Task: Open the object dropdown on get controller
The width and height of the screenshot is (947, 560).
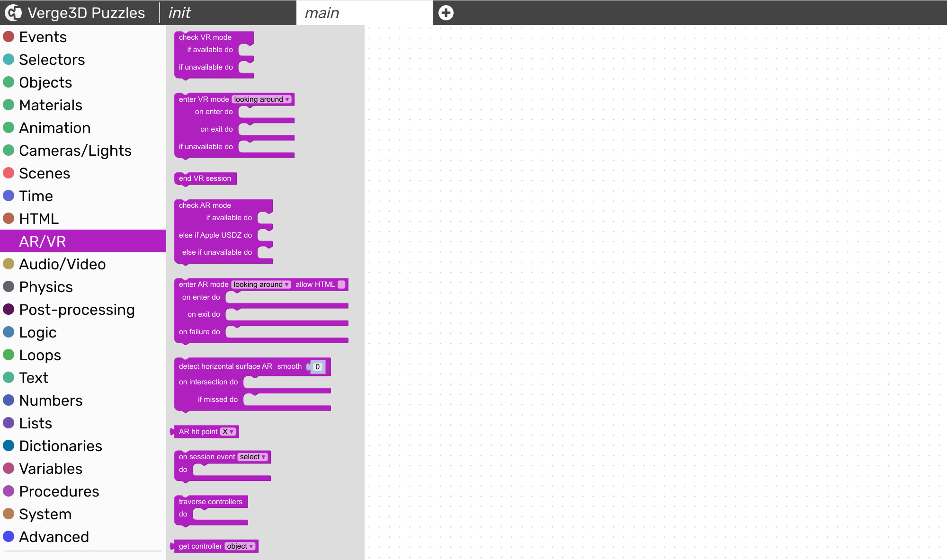Action: pyautogui.click(x=240, y=546)
